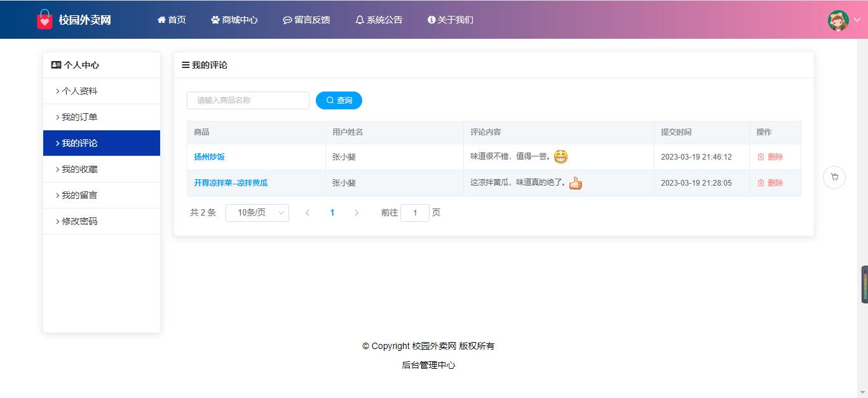Delete the 开胃凉拌菜 comment row
868x398 pixels.
point(770,183)
